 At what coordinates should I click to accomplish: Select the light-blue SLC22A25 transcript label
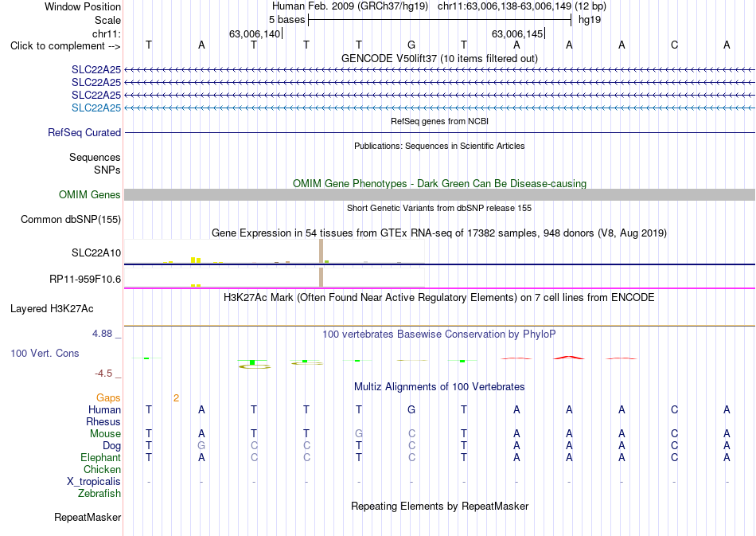pyautogui.click(x=96, y=108)
